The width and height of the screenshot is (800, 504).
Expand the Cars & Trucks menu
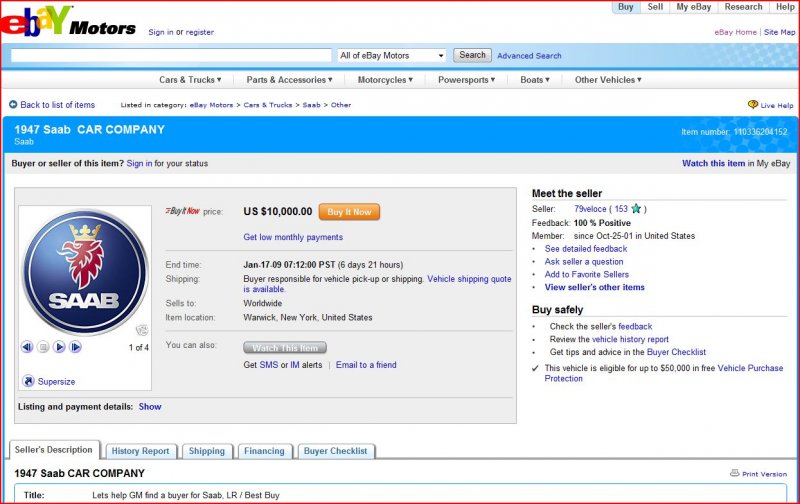pos(190,80)
